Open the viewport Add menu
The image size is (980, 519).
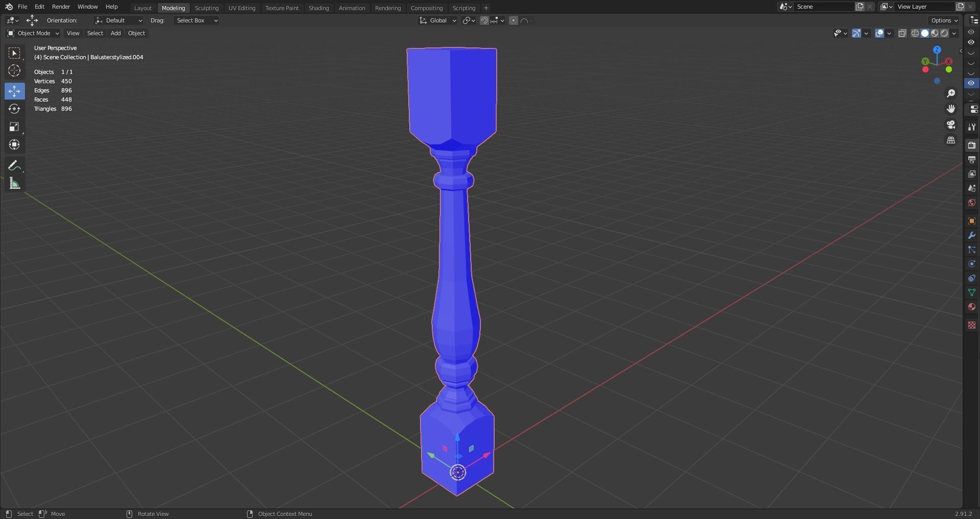point(116,33)
